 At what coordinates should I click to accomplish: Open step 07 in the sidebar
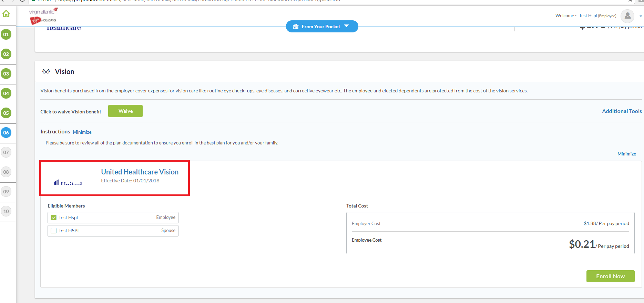coord(6,152)
